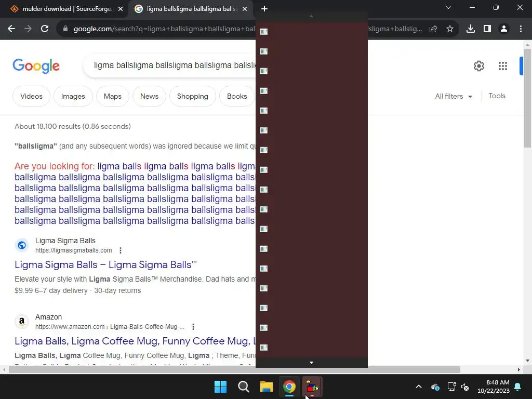Go forward in browser history
This screenshot has height=399, width=532.
pos(28,29)
